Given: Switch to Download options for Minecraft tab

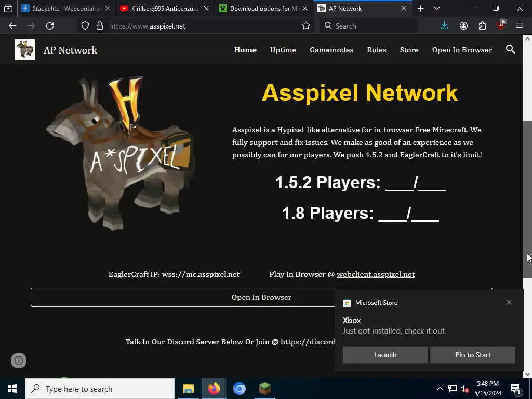Looking at the screenshot, I should 263,8.
